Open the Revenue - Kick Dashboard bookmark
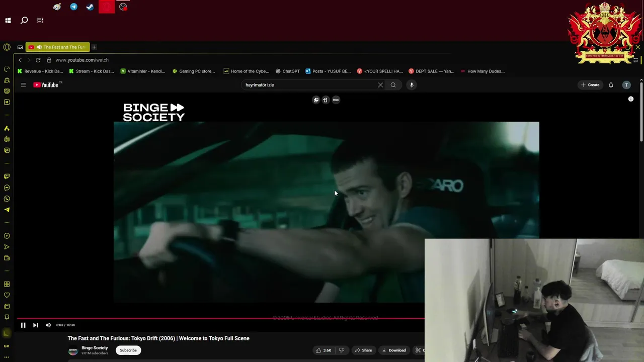The height and width of the screenshot is (362, 644). (40, 71)
